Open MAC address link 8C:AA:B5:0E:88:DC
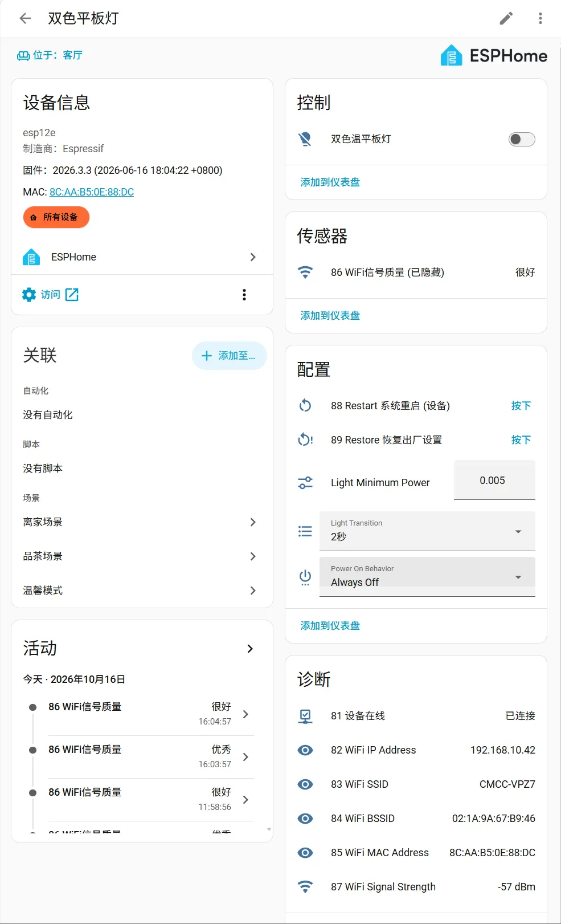The image size is (561, 924). tap(92, 192)
